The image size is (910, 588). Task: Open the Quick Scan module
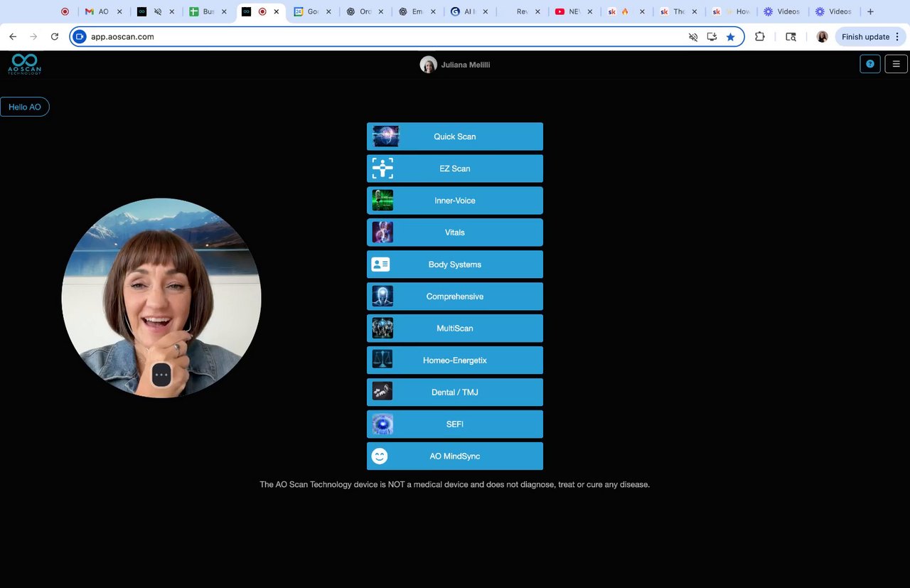(455, 137)
